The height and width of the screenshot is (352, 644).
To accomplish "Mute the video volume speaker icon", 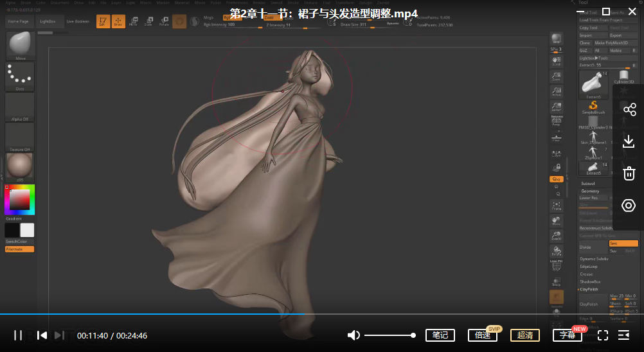I will 353,335.
